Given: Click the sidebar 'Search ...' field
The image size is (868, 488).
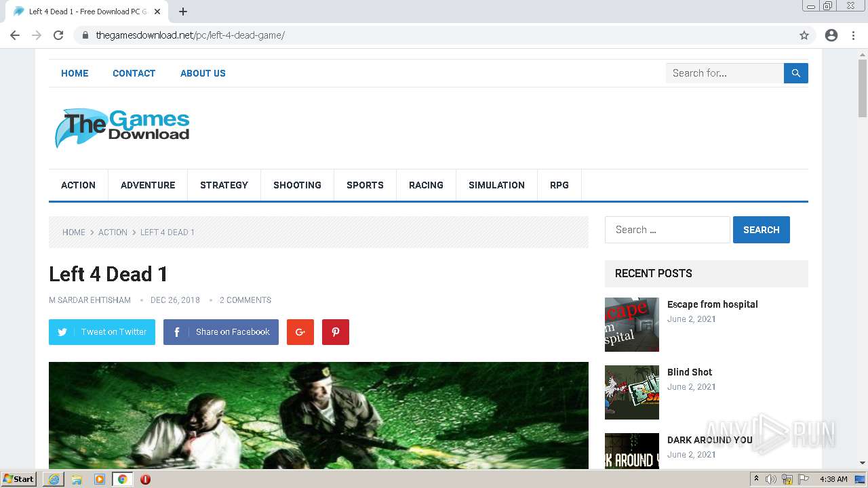Looking at the screenshot, I should point(667,230).
